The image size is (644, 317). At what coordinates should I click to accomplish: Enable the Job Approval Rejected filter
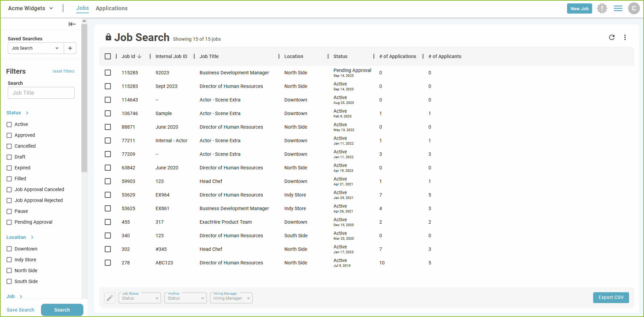9,201
